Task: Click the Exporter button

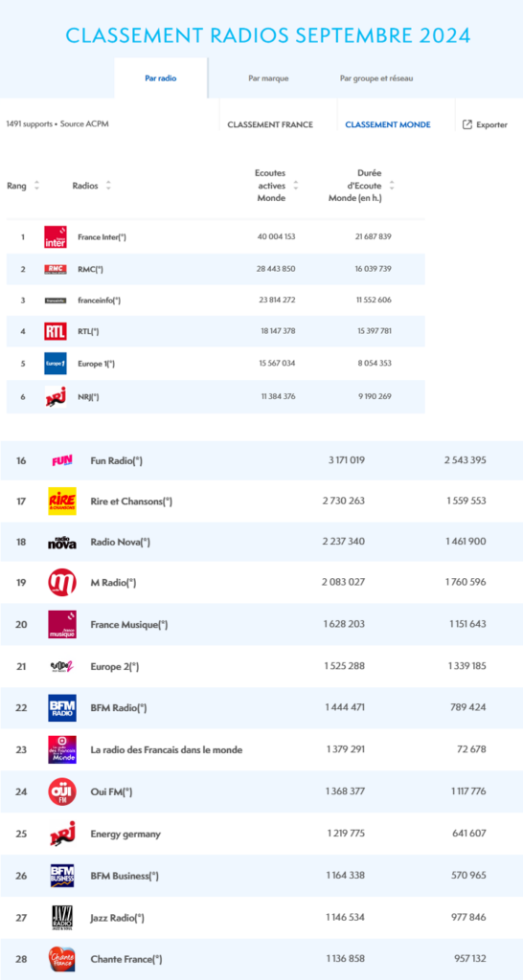Action: [485, 124]
